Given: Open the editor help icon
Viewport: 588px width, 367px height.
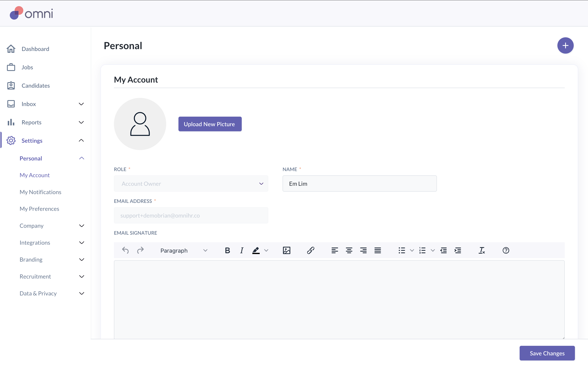Looking at the screenshot, I should (506, 250).
